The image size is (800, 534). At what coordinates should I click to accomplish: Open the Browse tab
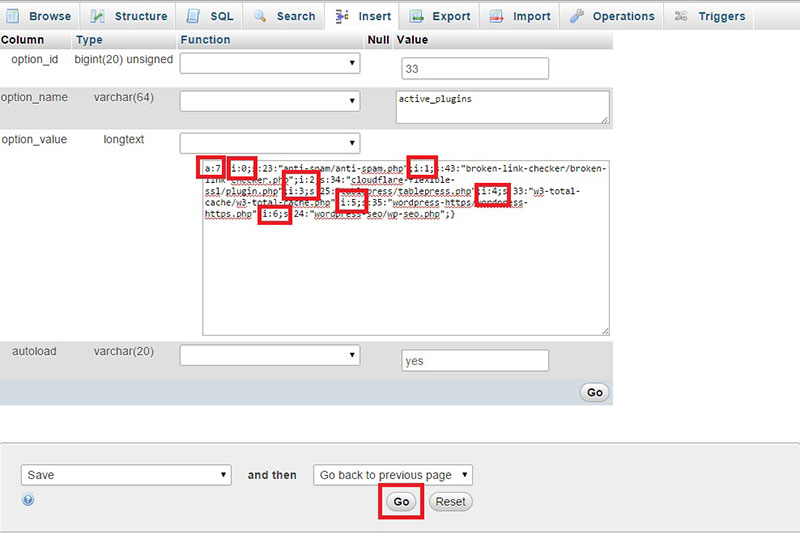coord(39,16)
